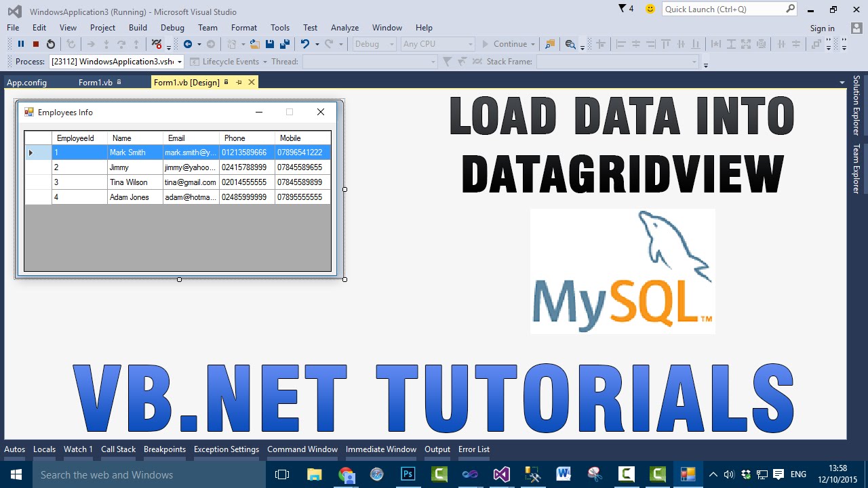Open the Thread combo box
868x488 pixels.
370,62
